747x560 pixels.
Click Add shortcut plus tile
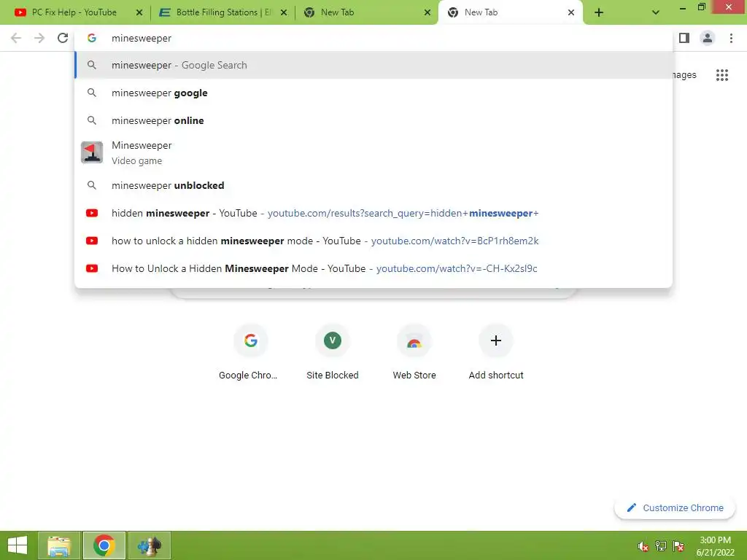click(x=496, y=352)
